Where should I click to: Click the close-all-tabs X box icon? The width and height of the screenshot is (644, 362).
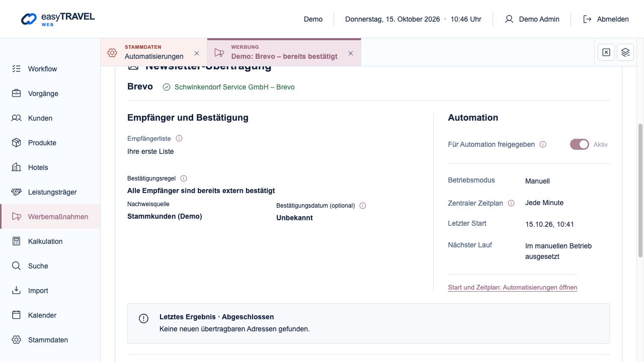point(606,52)
